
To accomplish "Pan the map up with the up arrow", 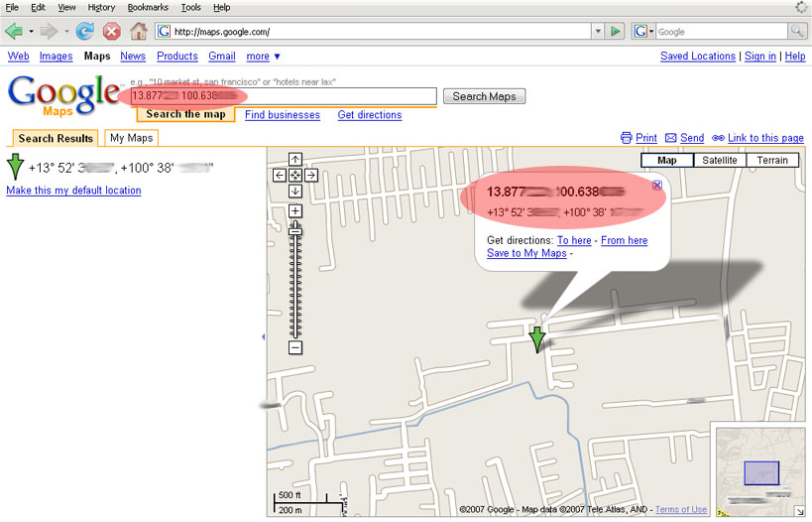I will (295, 159).
